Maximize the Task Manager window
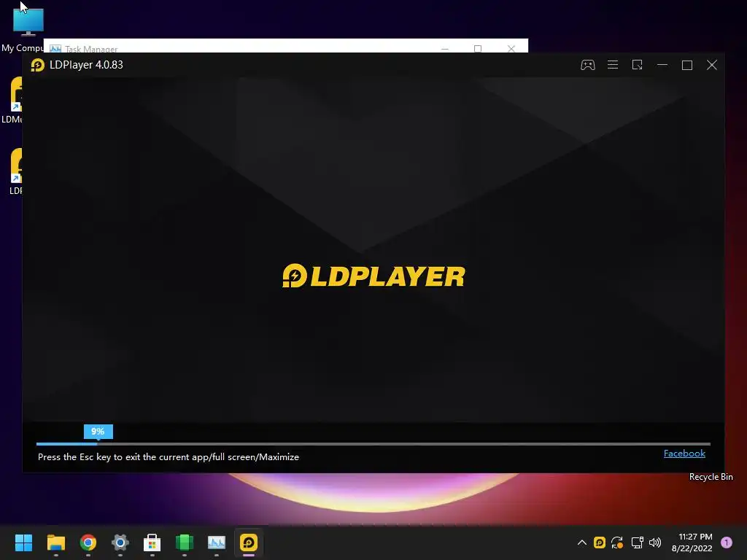 [477, 48]
